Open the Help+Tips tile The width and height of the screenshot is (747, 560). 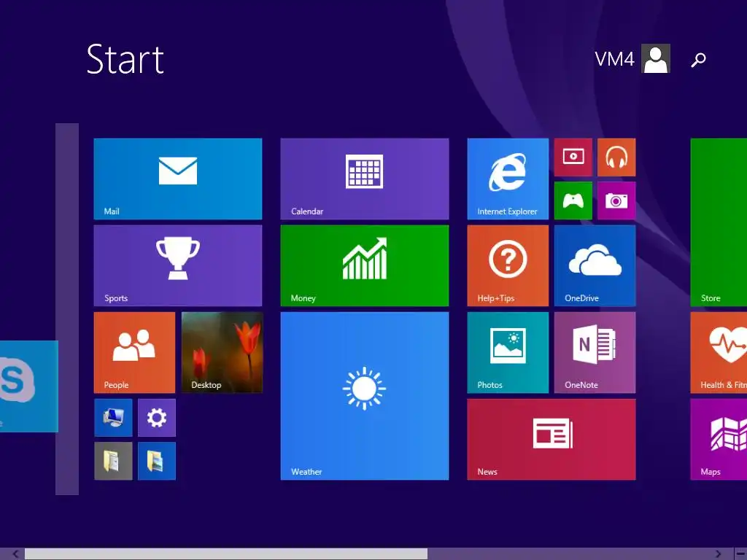click(508, 265)
